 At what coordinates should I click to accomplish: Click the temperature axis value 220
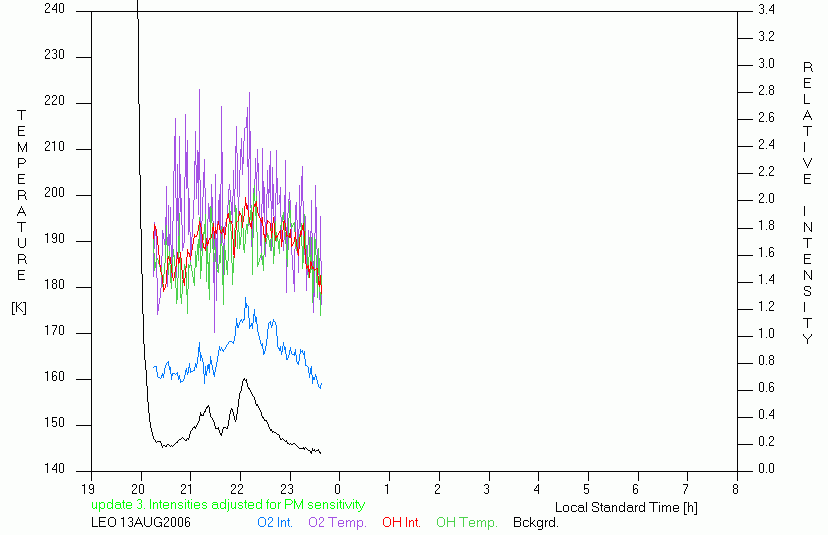(54, 100)
